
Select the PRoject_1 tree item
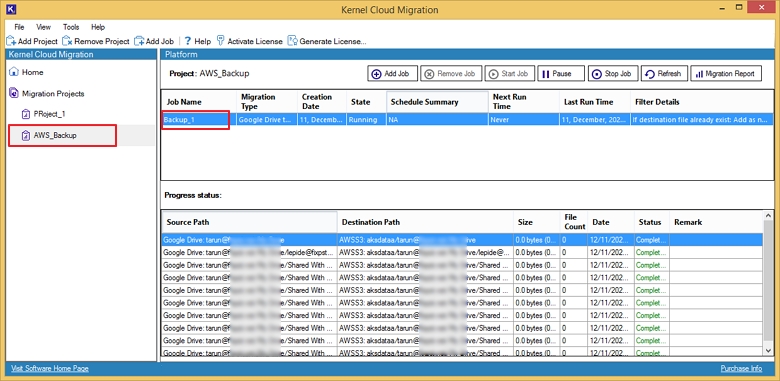pos(49,114)
